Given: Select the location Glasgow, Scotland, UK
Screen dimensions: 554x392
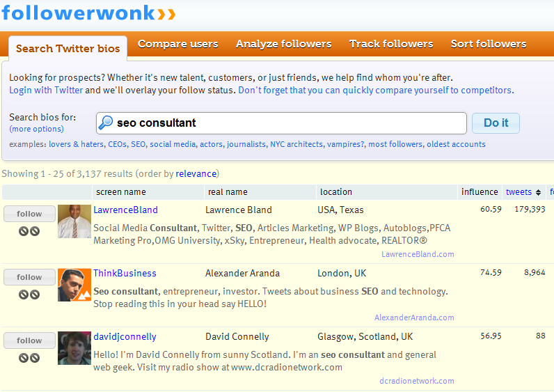Looking at the screenshot, I should pyautogui.click(x=365, y=336).
